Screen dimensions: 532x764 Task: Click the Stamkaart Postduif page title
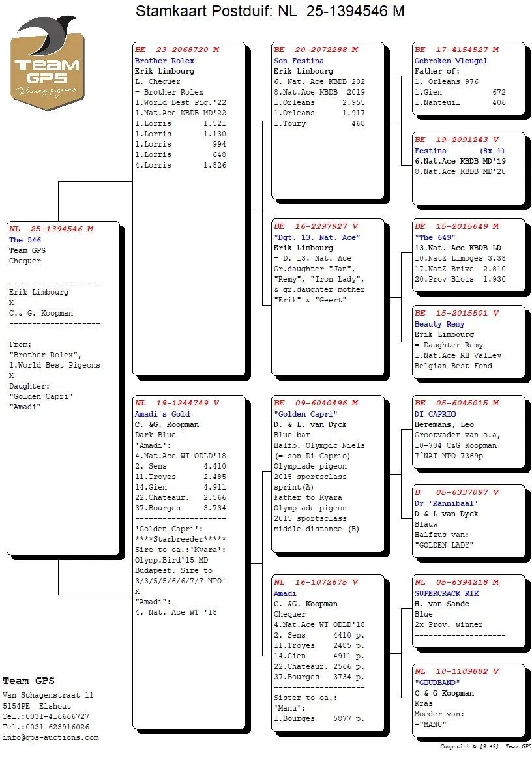coord(269,11)
